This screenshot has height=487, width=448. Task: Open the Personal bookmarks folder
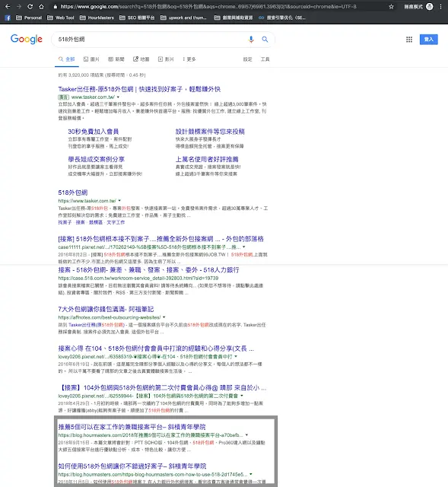pos(29,18)
